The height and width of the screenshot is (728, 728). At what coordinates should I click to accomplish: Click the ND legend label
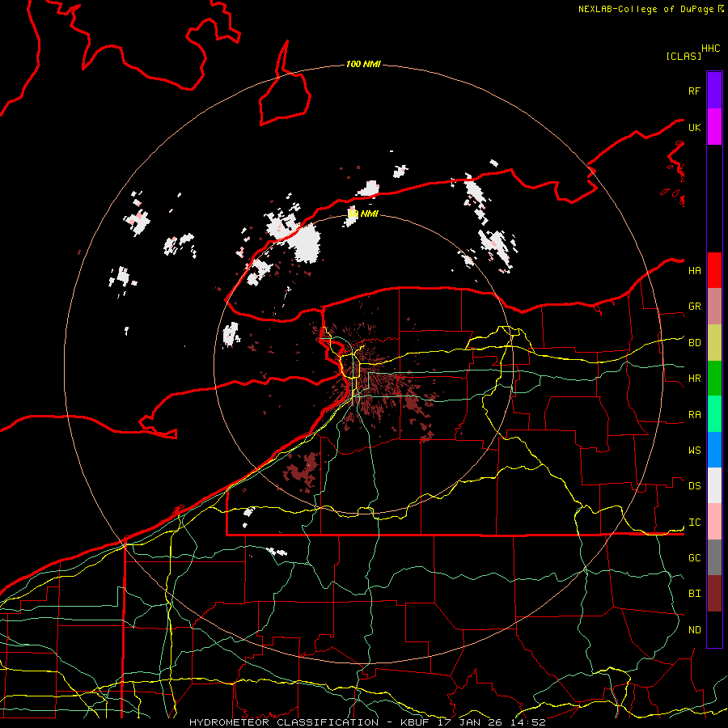(x=694, y=630)
